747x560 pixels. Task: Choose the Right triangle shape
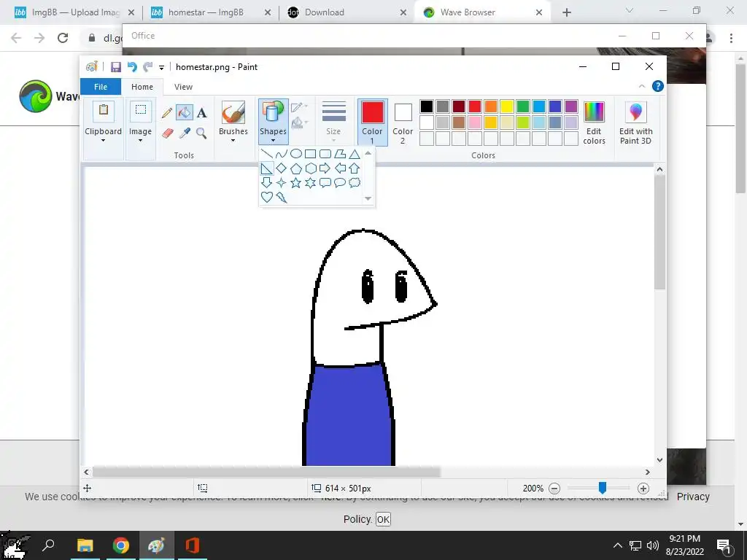(x=267, y=168)
